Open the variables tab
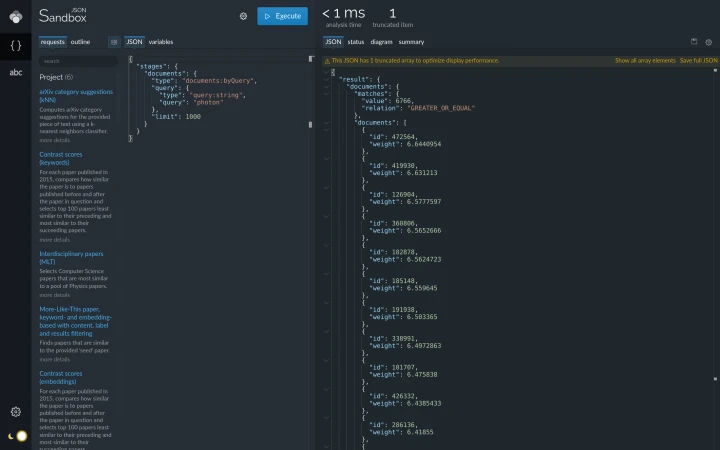This screenshot has width=720, height=450. tap(161, 42)
